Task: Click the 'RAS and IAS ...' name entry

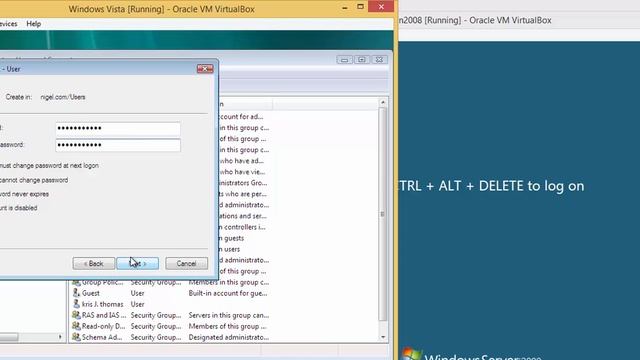Action: click(104, 315)
